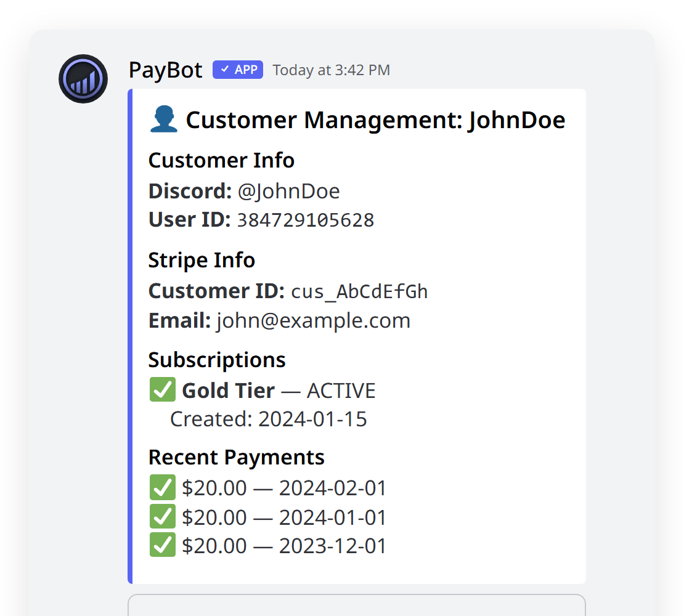Open john@example.com email link
684x616 pixels.
312,320
